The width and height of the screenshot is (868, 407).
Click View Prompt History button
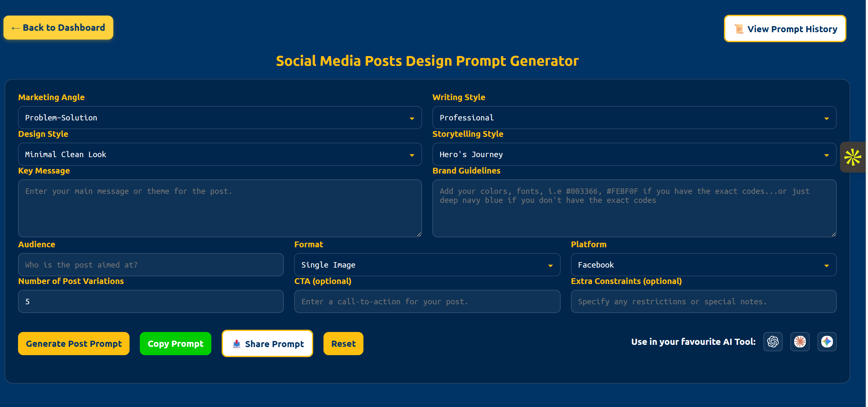coord(785,29)
